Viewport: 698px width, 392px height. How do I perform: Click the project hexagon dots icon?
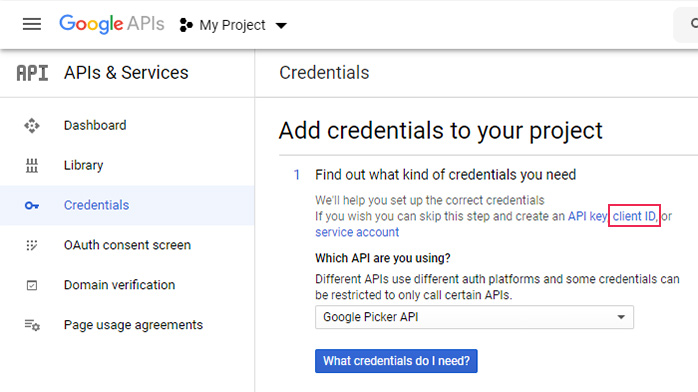coord(186,25)
